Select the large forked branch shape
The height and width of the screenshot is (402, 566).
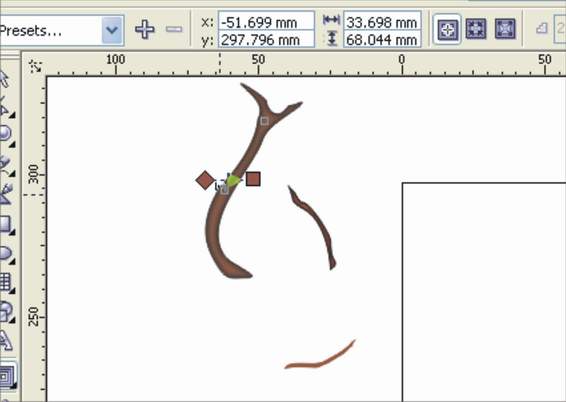(x=213, y=231)
